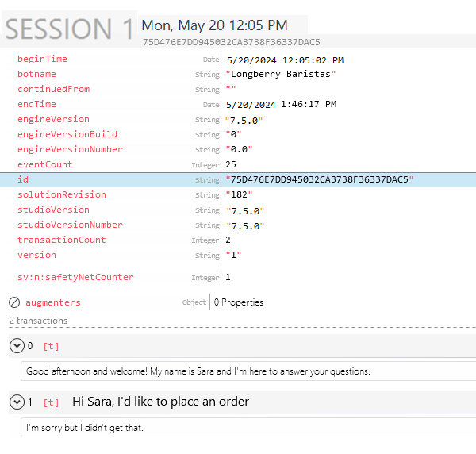The width and height of the screenshot is (476, 454).
Task: Select user input "Hi Sara, I'd like to place an order"
Action: [160, 402]
